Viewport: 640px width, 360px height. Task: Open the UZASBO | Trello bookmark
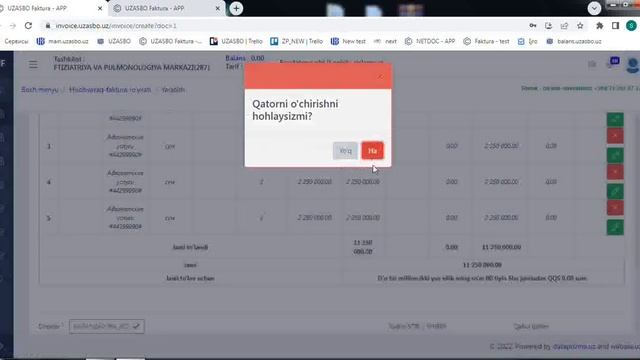236,41
